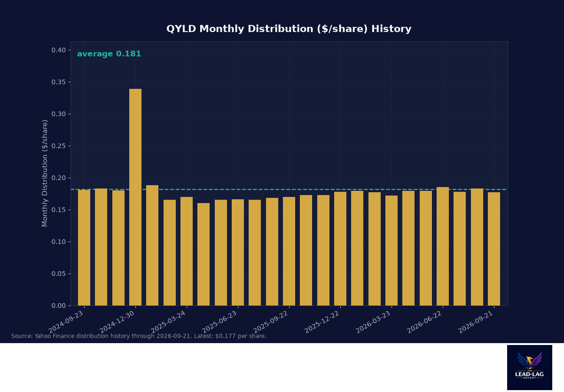Select the y-axis tick 0.15
Viewport: 564px width, 392px height.
click(x=58, y=210)
